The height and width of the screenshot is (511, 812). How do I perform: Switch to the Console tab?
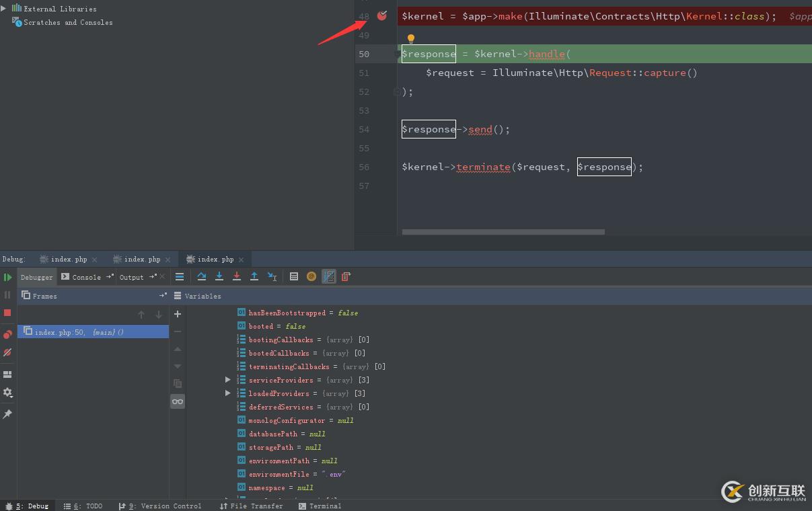(x=86, y=277)
